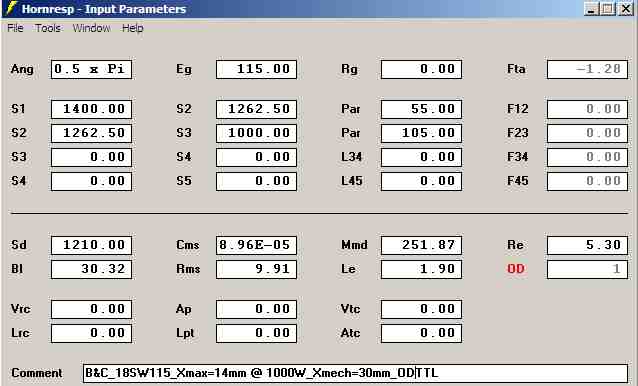Click the Eg label

pos(184,70)
